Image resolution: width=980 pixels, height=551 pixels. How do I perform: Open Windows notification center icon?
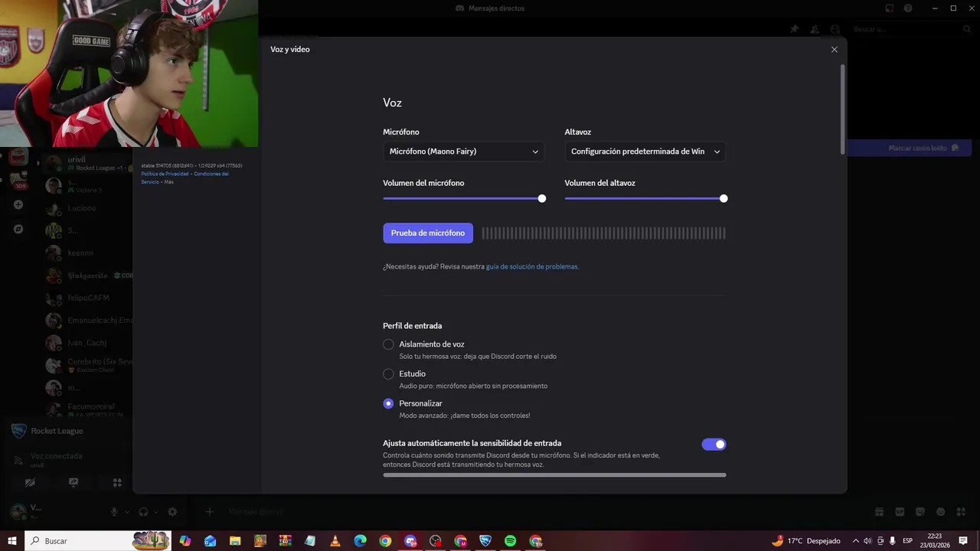tap(963, 541)
